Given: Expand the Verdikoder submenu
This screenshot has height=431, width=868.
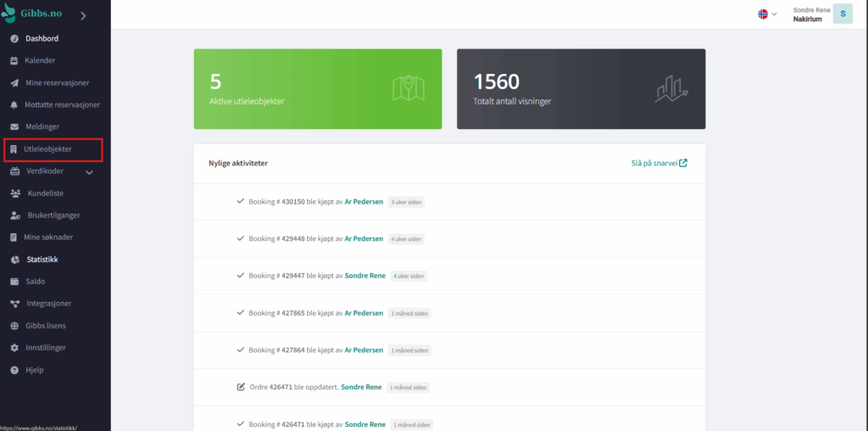Looking at the screenshot, I should 89,172.
